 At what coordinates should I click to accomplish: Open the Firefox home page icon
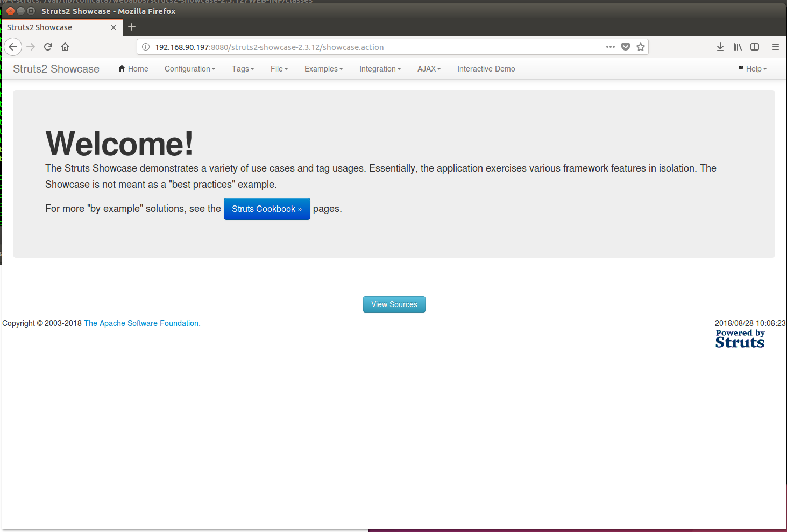click(65, 47)
